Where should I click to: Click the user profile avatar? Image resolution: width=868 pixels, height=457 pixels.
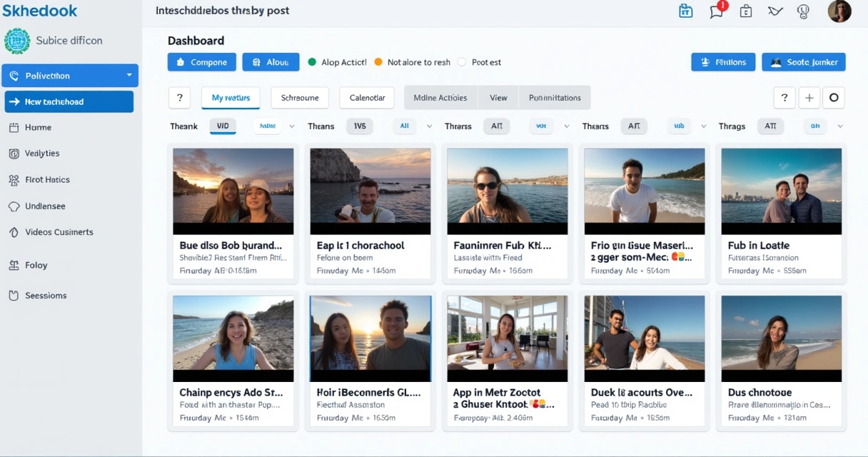pos(839,11)
